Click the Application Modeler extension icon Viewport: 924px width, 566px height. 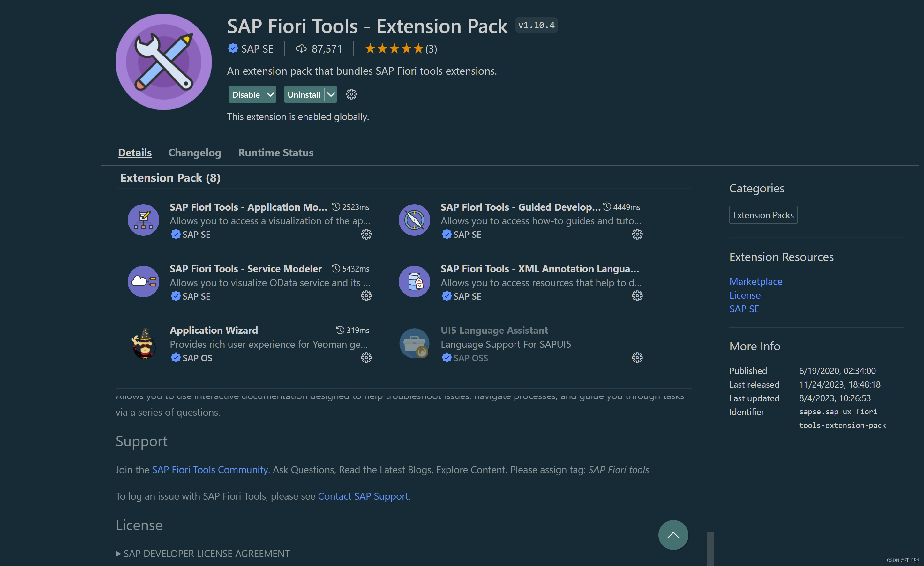[x=143, y=220]
